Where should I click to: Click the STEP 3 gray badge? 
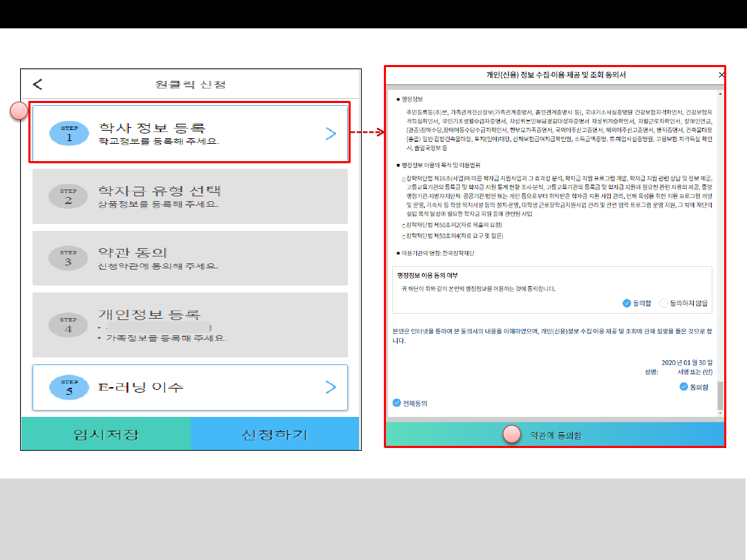click(x=69, y=258)
